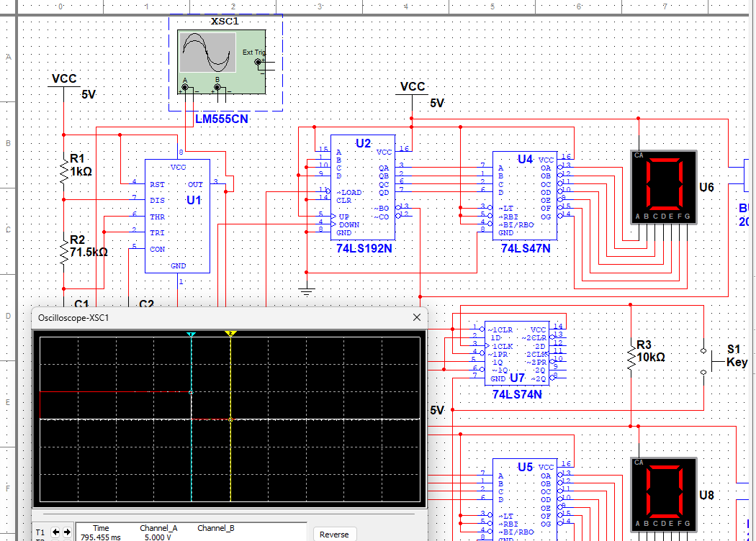756x541 pixels.
Task: Select yellow cursor 2 marker on scope
Action: (230, 333)
